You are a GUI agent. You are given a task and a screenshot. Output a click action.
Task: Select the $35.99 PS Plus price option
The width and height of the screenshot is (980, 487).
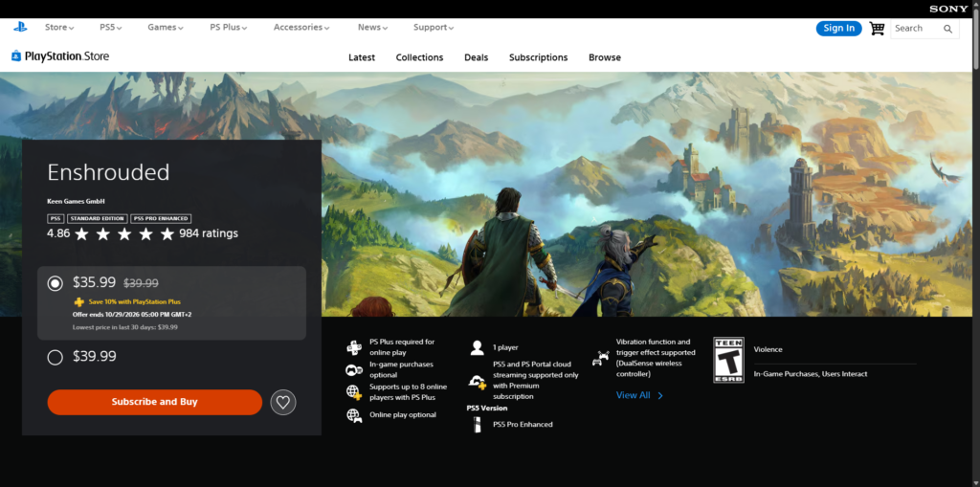click(55, 283)
